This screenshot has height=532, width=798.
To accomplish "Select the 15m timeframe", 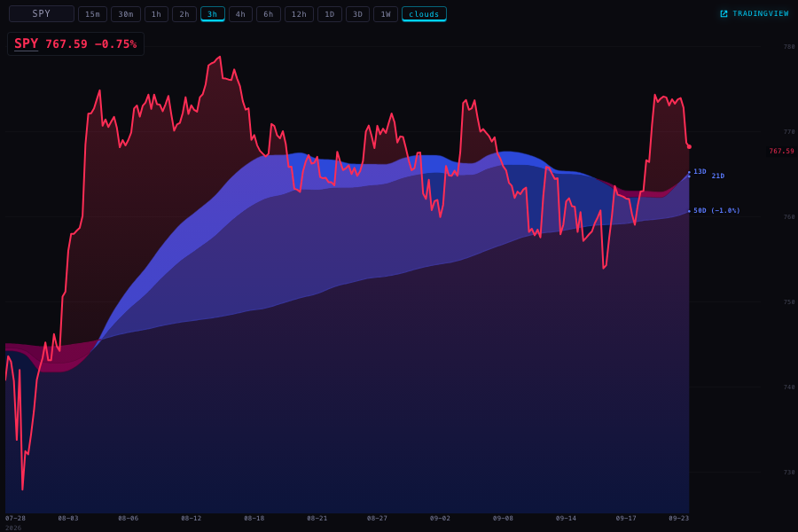I will point(92,14).
